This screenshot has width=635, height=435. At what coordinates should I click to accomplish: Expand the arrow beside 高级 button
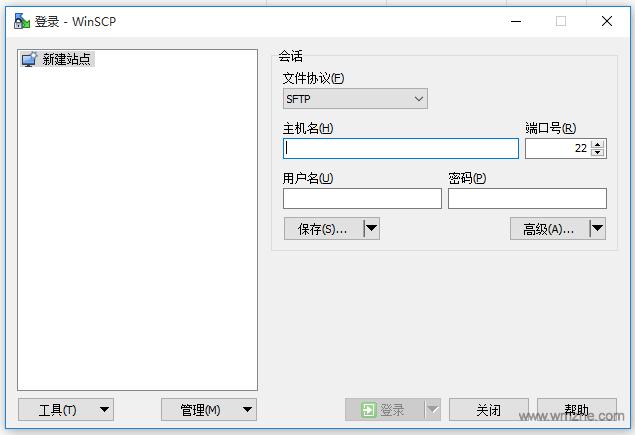tap(597, 229)
